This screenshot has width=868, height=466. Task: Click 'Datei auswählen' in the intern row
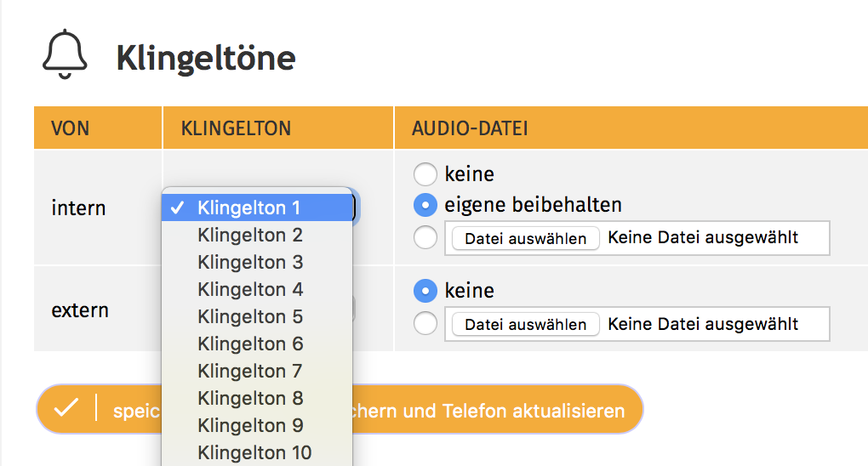pos(525,238)
